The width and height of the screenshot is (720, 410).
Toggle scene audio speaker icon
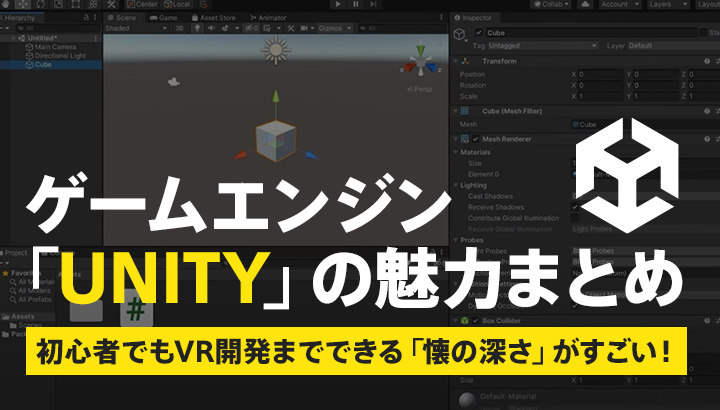tap(211, 28)
